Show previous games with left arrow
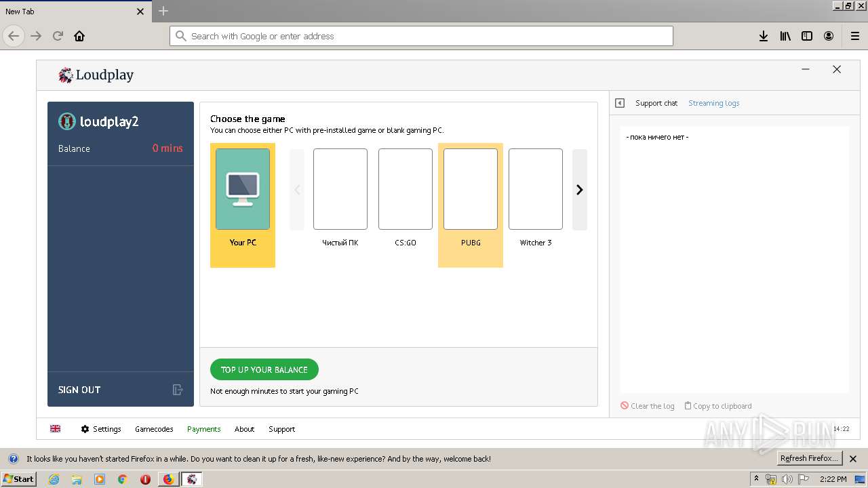This screenshot has width=868, height=488. coord(297,190)
